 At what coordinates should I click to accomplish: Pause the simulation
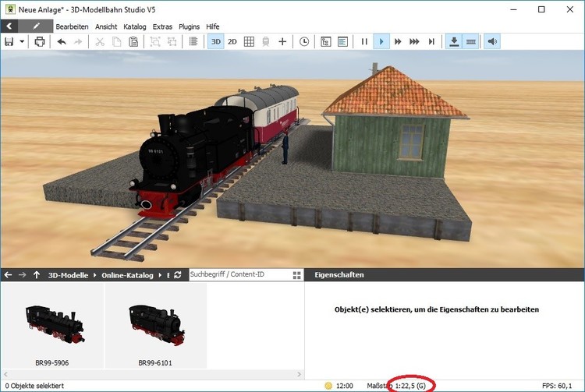[363, 41]
